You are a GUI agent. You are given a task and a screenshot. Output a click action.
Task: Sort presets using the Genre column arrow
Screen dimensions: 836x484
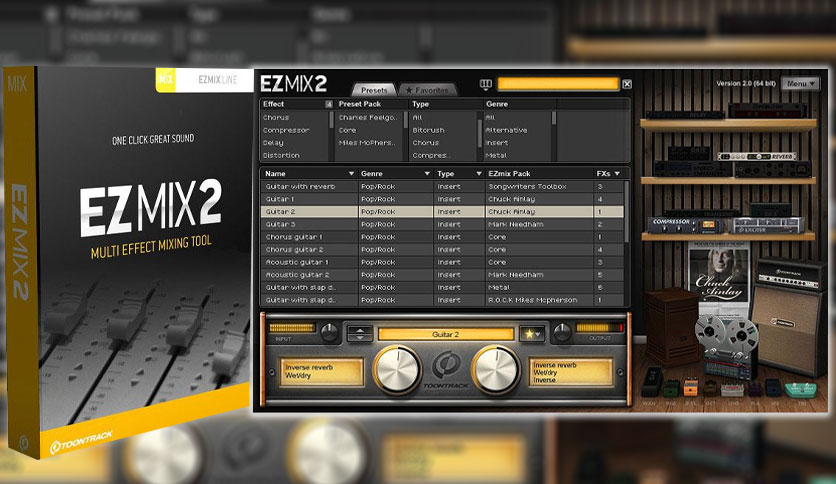pos(427,174)
